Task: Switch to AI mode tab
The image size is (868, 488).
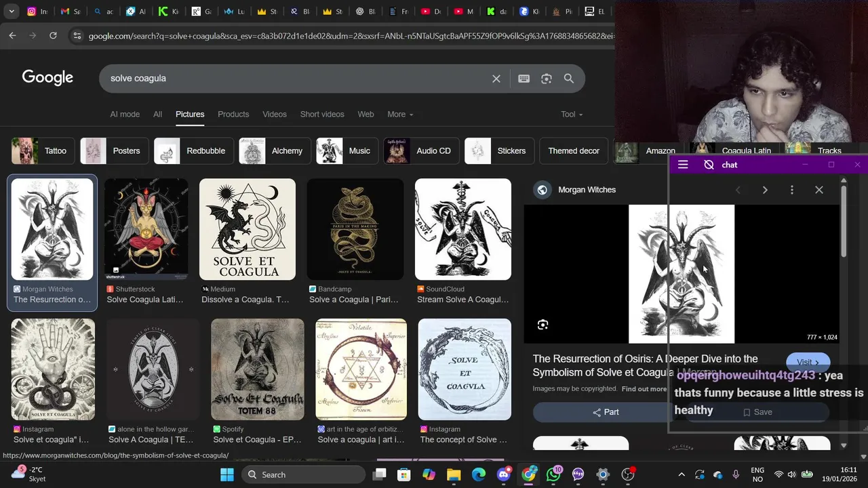Action: point(125,114)
